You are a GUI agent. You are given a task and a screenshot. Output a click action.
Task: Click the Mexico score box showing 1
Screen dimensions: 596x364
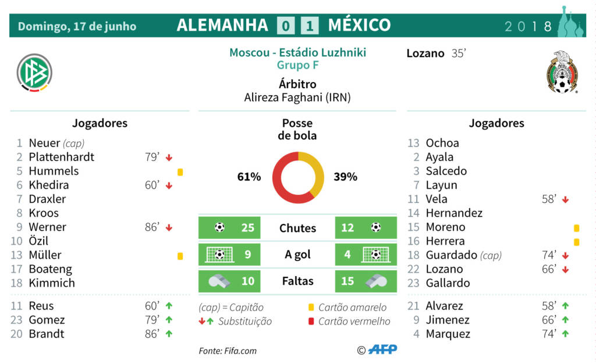point(310,26)
